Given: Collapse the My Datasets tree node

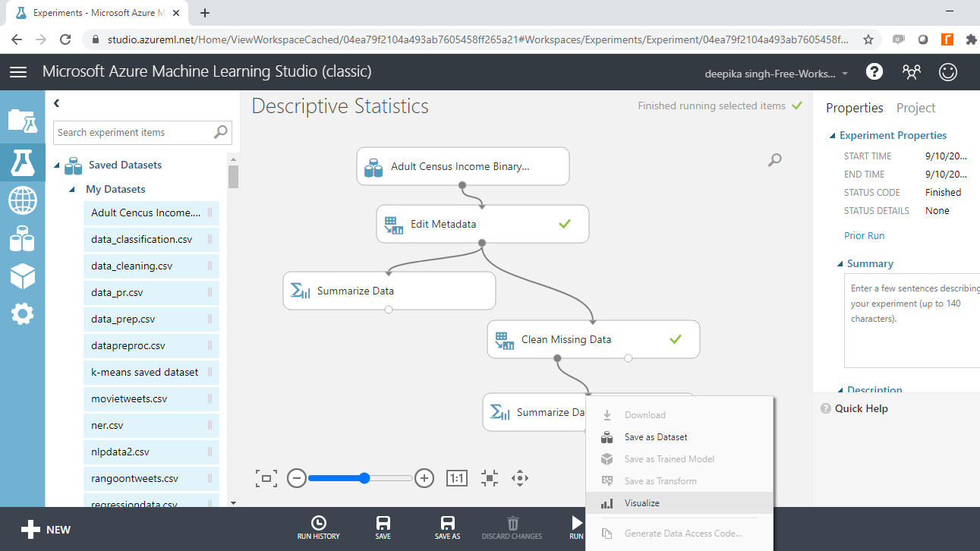Looking at the screenshot, I should coord(72,190).
